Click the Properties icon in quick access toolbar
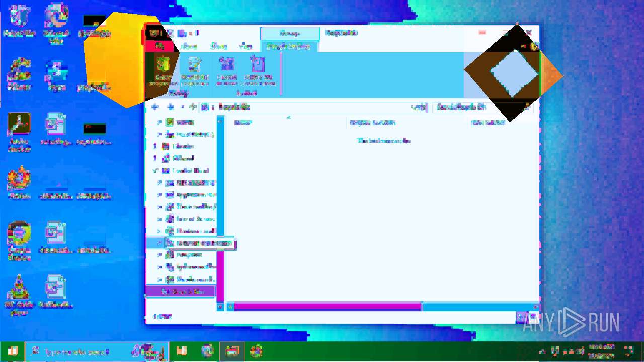Viewport: 644px width, 362px height. (x=170, y=33)
